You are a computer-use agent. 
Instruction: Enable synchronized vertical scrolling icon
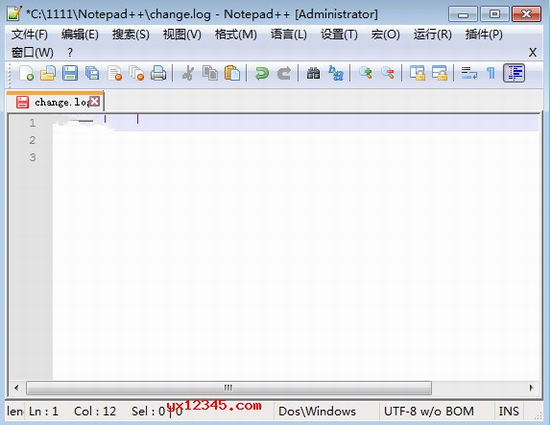[x=417, y=73]
